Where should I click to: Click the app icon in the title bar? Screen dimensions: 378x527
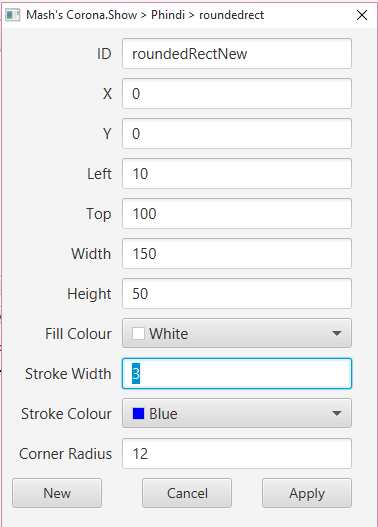[x=13, y=15]
